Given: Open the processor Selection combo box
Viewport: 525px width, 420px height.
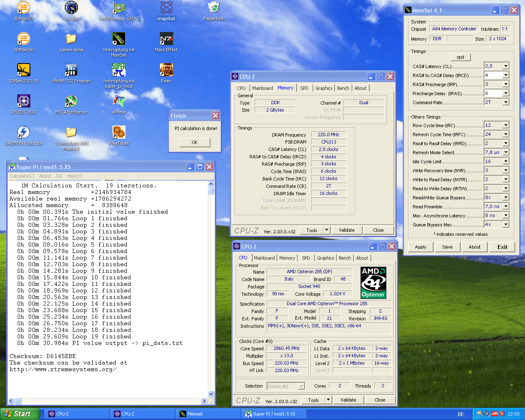Looking at the screenshot, I should pyautogui.click(x=301, y=386).
